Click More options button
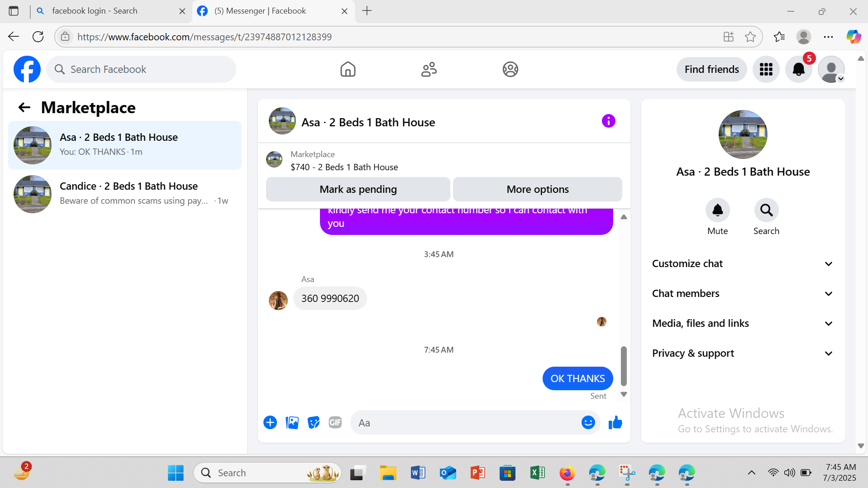This screenshot has width=868, height=488. click(538, 189)
